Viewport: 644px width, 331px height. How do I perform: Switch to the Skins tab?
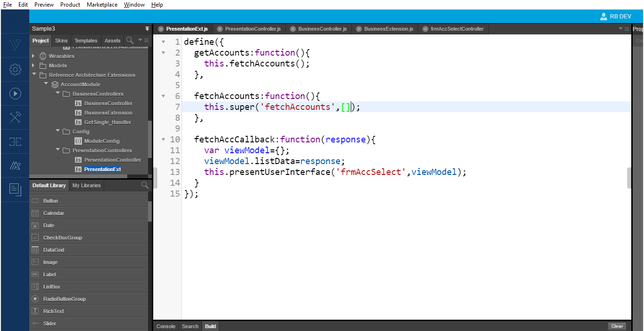pyautogui.click(x=61, y=41)
